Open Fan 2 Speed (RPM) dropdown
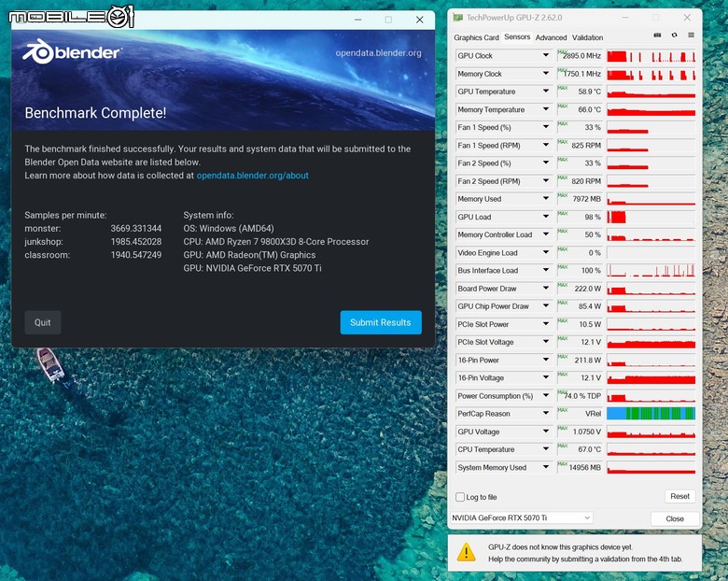 click(x=546, y=181)
